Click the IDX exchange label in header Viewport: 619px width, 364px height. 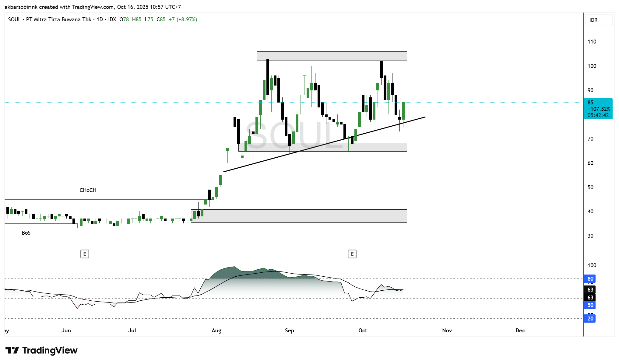click(112, 19)
